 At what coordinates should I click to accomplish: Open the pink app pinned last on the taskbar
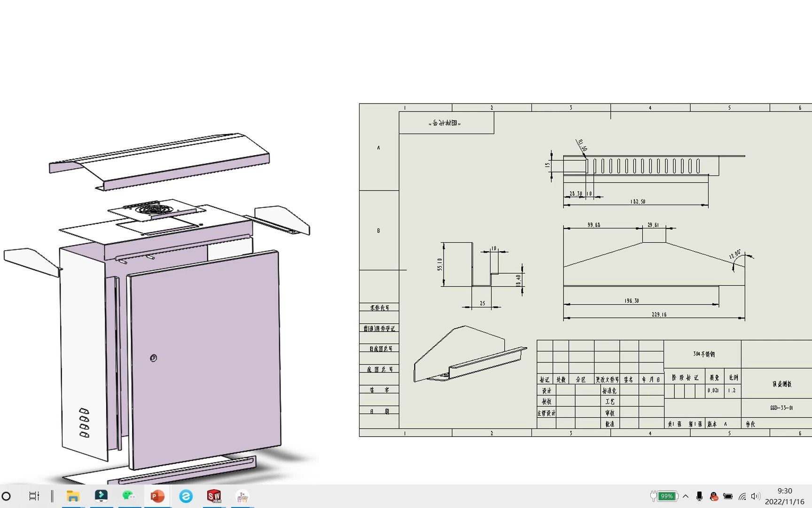242,496
